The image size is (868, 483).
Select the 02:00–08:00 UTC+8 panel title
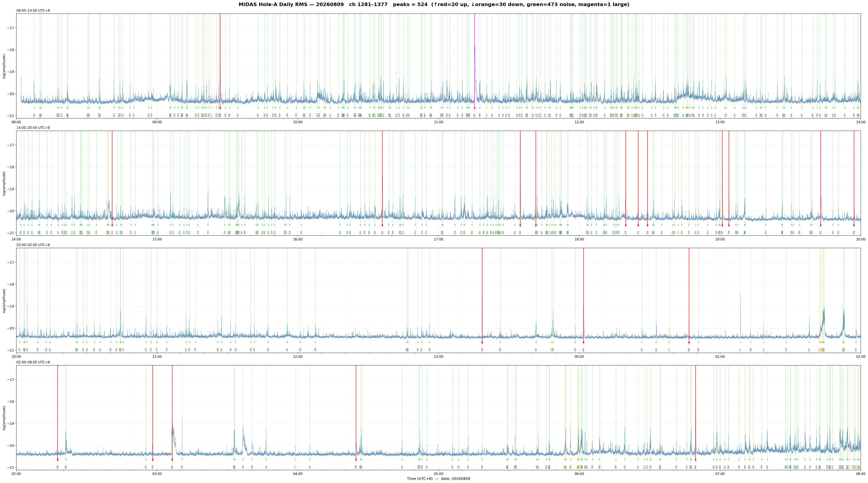(x=33, y=362)
